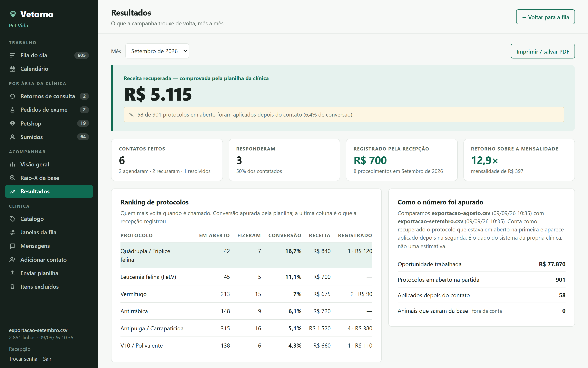Click the Itens excluídos trash icon
This screenshot has width=588, height=368.
(x=12, y=287)
